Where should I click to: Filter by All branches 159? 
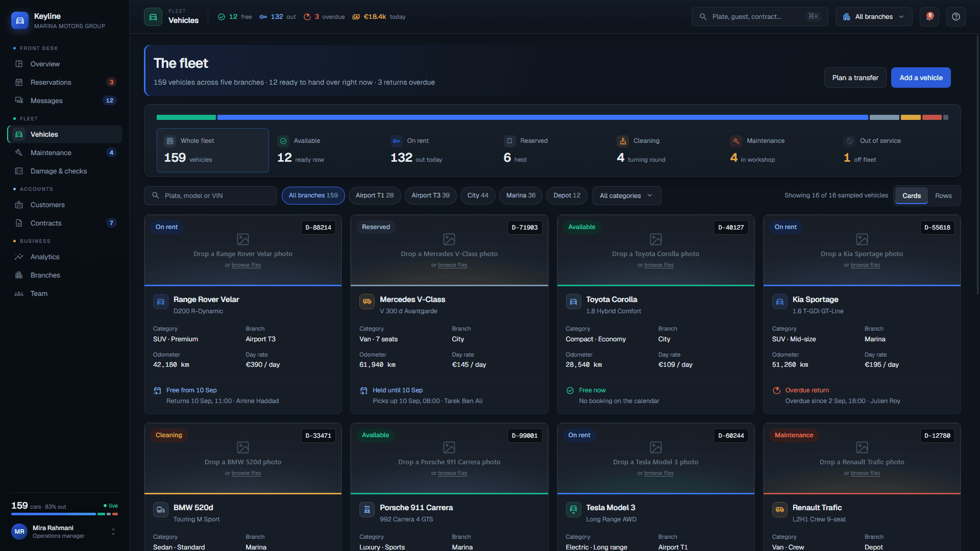[313, 195]
